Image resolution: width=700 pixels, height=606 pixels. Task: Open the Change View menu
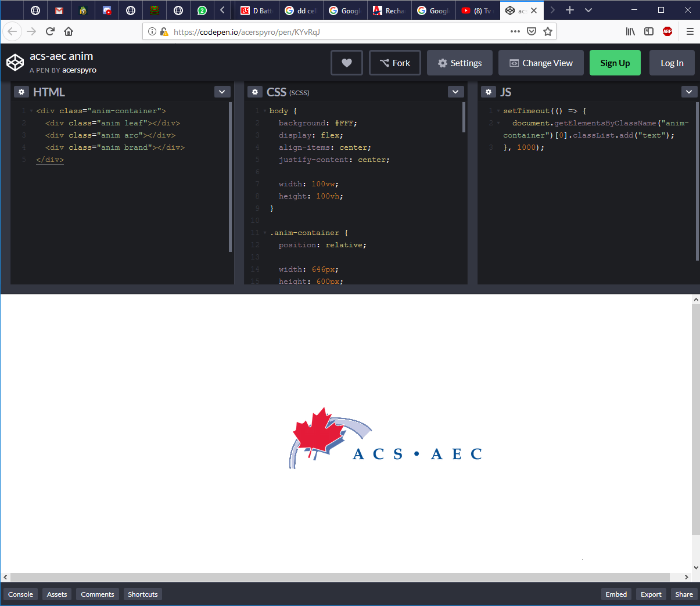click(541, 63)
